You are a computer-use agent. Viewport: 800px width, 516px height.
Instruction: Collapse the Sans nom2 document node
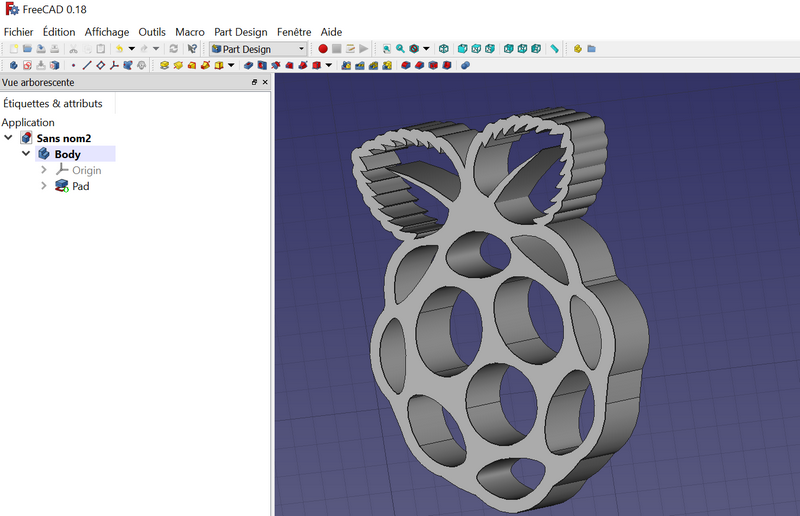click(x=8, y=138)
